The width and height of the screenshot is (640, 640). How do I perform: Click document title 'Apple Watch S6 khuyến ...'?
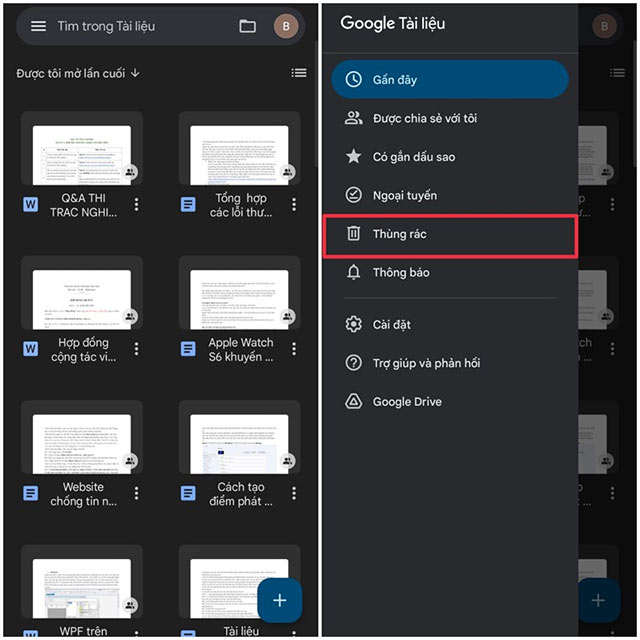[x=241, y=349]
